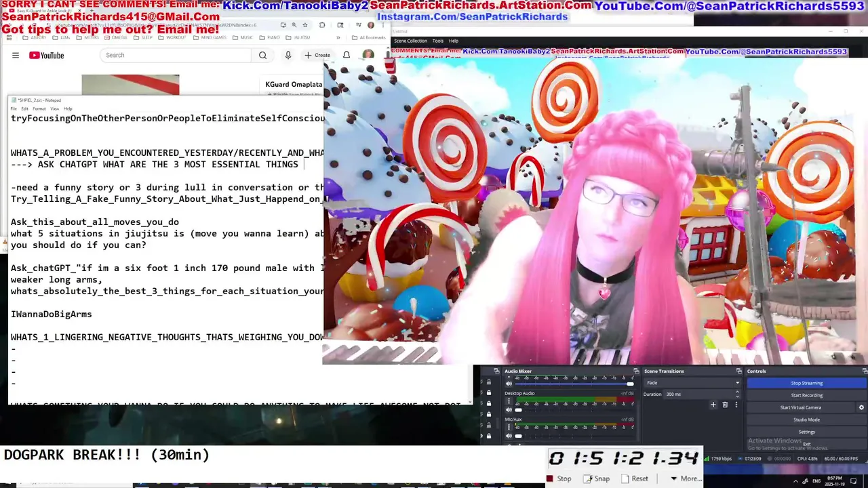The image size is (868, 488).
Task: Open the stopwatch More... dropdown
Action: click(x=686, y=479)
